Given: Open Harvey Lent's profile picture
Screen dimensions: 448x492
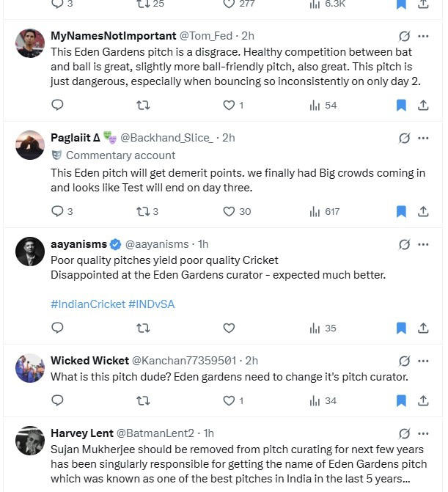Looking at the screenshot, I should [30, 441].
